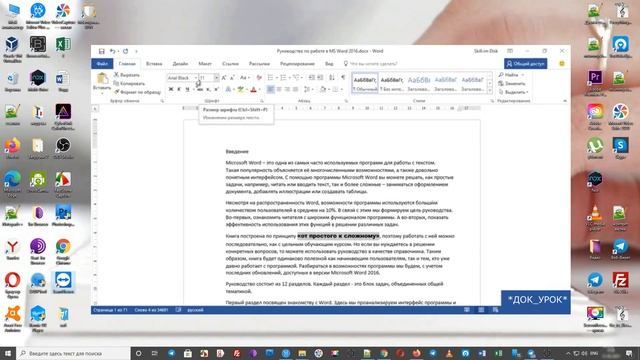Open the font color dropdown arrow
The height and width of the screenshot is (360, 640).
tap(260, 89)
